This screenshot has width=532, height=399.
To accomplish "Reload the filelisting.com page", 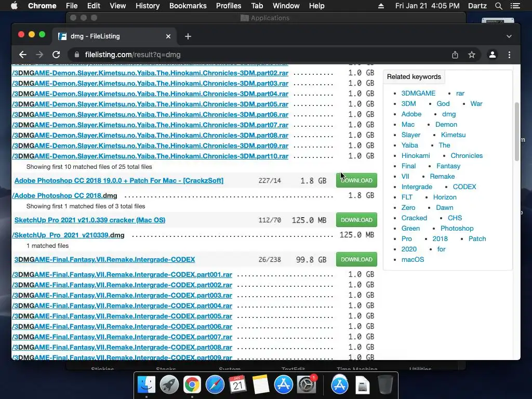I will [56, 55].
